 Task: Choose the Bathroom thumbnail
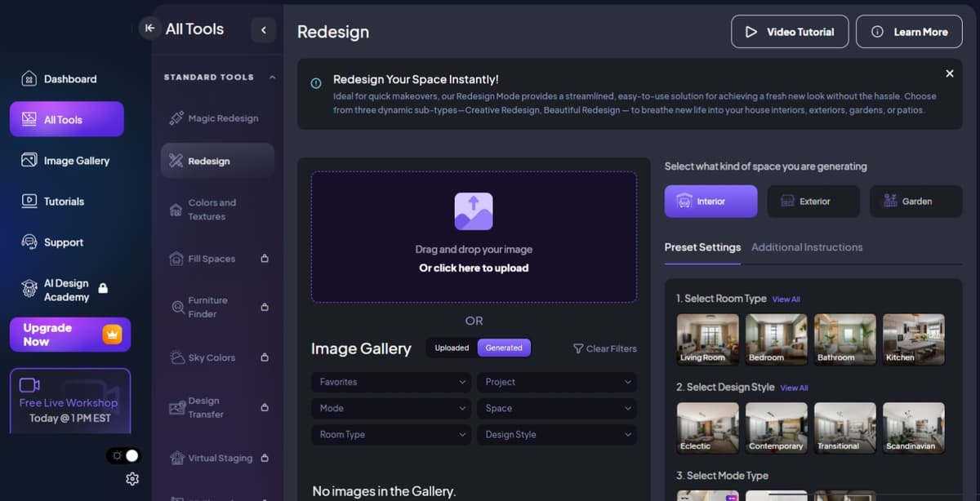click(x=845, y=339)
